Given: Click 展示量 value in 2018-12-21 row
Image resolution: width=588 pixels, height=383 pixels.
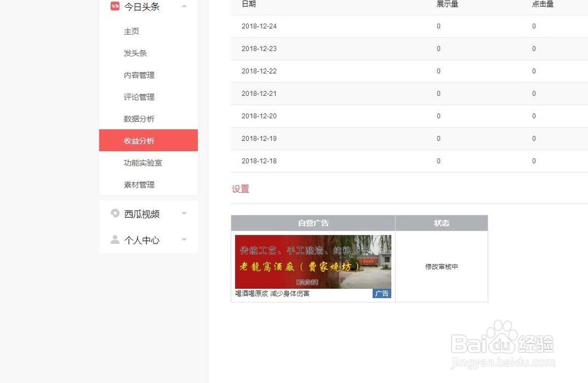Looking at the screenshot, I should (439, 94).
